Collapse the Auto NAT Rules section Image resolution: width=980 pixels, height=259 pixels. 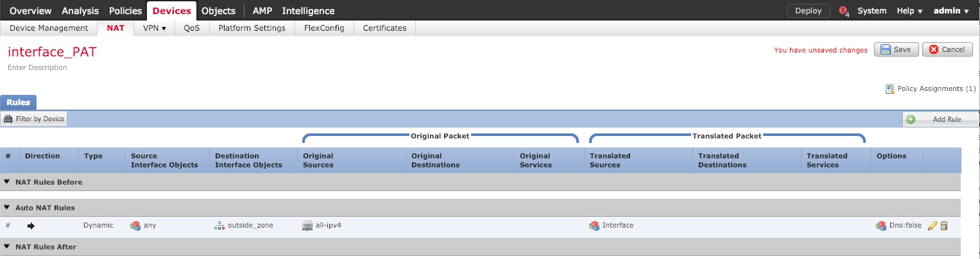(7, 208)
